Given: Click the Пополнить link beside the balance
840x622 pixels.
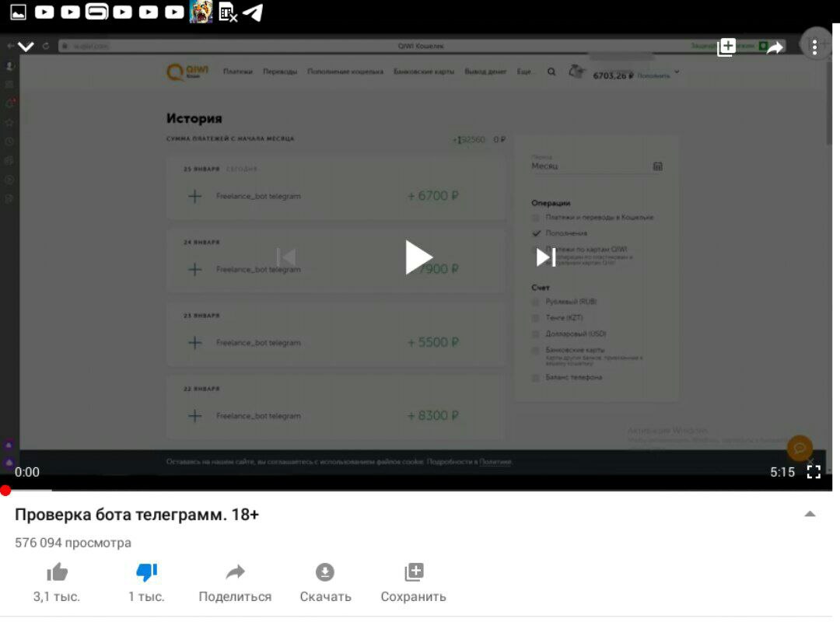Looking at the screenshot, I should [x=653, y=75].
